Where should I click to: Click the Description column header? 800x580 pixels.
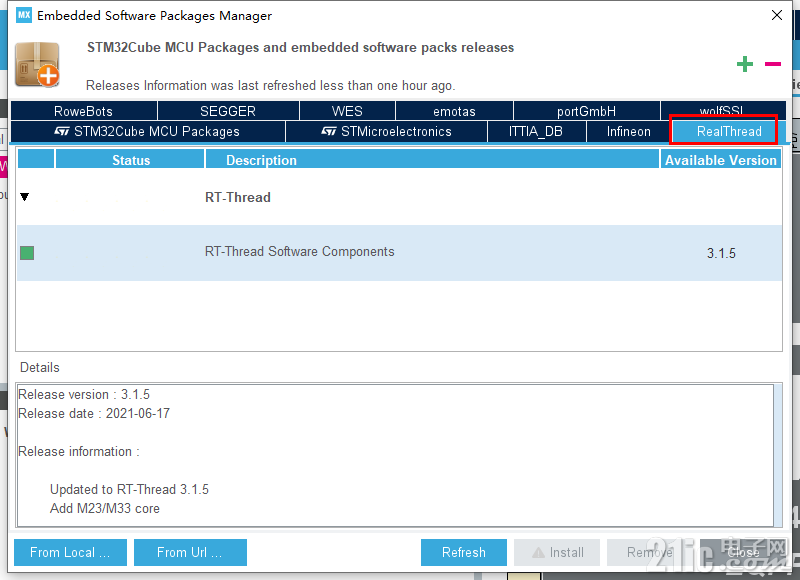pyautogui.click(x=432, y=160)
